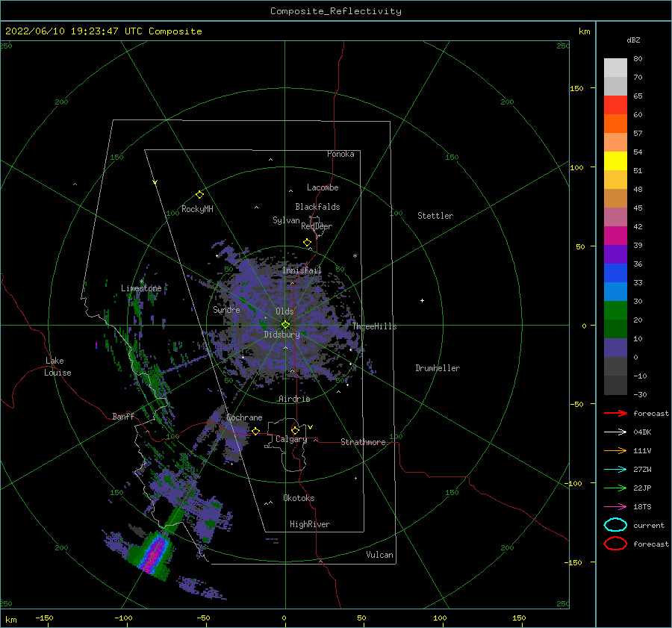Screen dimensions: 672x628
Task: Click the Sundre town label
Action: pos(226,309)
